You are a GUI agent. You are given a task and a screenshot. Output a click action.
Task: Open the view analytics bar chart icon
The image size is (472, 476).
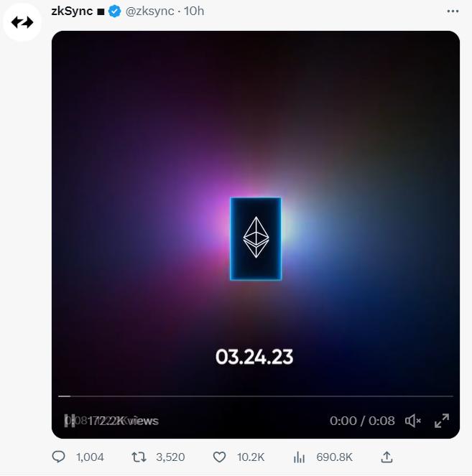300,457
